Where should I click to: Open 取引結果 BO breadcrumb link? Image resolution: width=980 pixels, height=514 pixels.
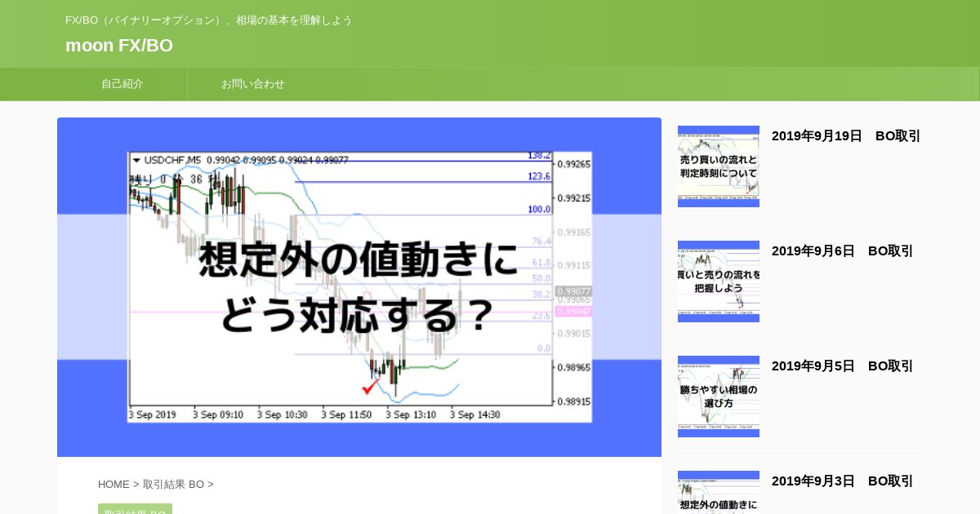click(173, 485)
